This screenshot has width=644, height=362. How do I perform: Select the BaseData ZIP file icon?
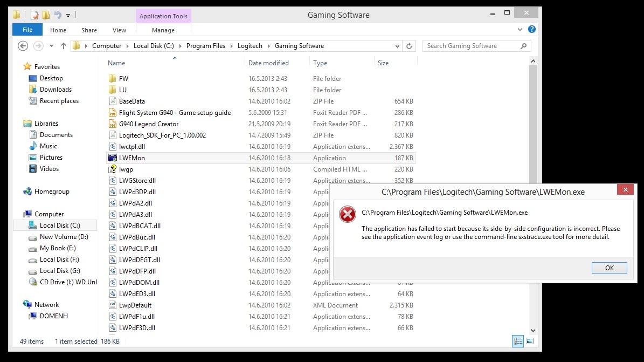(x=113, y=101)
